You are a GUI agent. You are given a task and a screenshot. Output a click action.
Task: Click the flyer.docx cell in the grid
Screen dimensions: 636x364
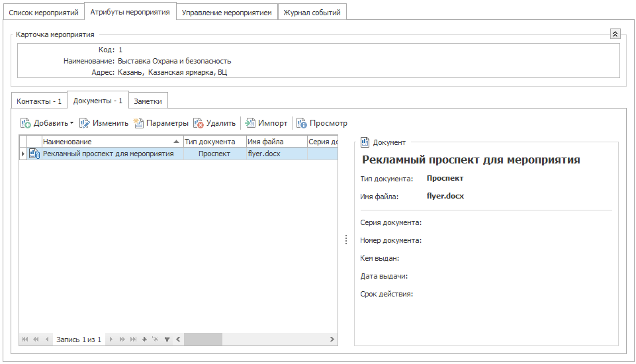[x=276, y=154]
